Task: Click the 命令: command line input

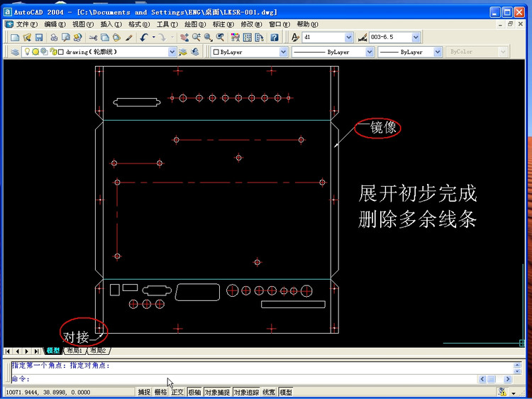Action: click(244, 379)
